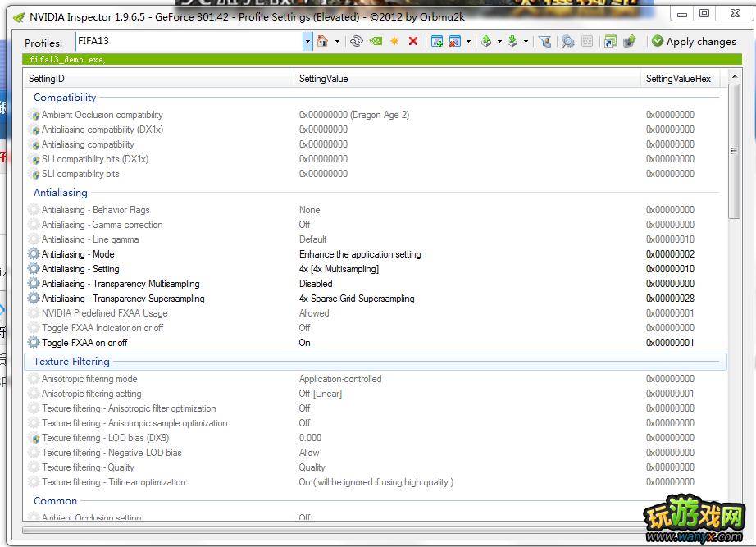The image size is (756, 547).
Task: Click the green NVIDIA logo toolbar icon
Action: tap(376, 42)
